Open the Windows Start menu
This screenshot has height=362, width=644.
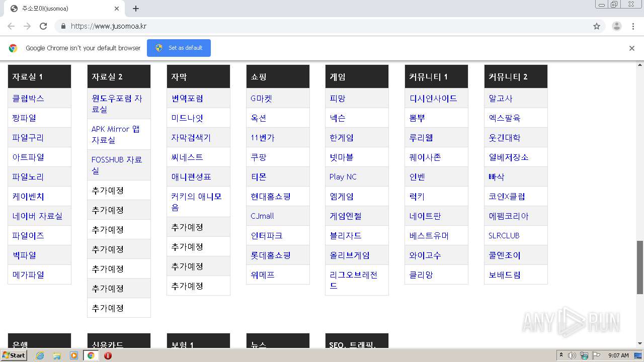click(14, 355)
